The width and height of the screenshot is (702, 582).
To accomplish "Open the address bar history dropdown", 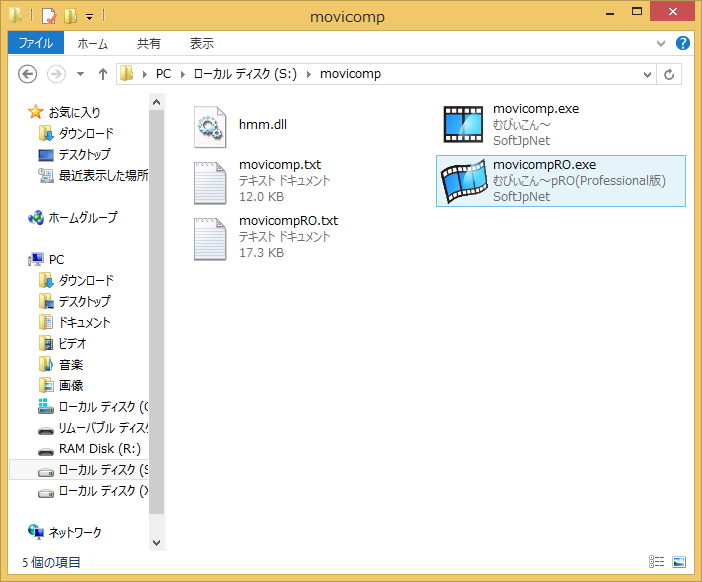I will pos(647,74).
